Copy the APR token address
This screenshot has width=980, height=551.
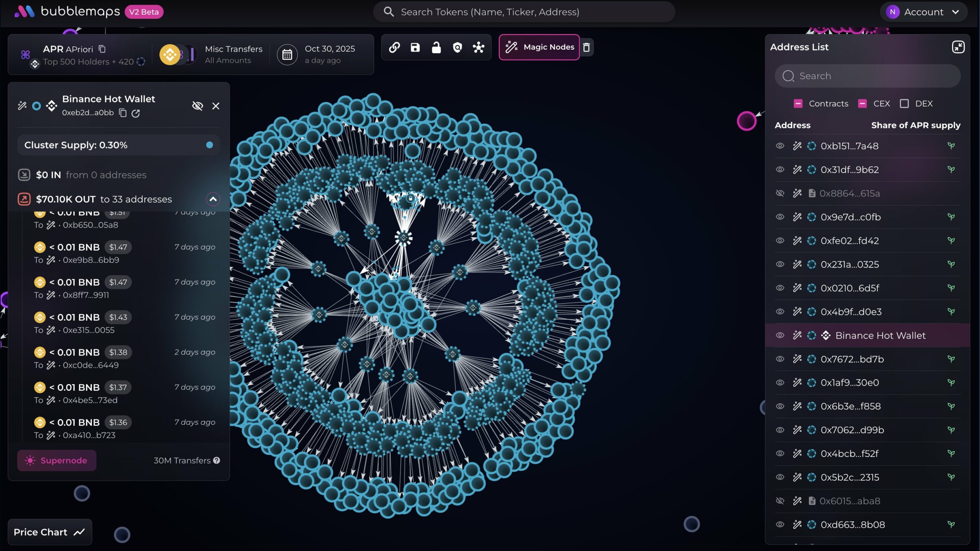pyautogui.click(x=102, y=49)
